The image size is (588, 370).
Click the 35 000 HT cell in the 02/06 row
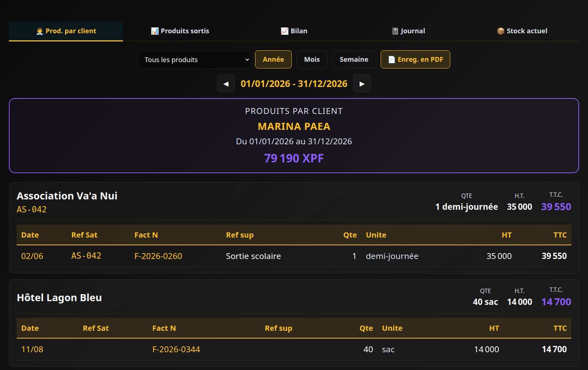pos(499,256)
